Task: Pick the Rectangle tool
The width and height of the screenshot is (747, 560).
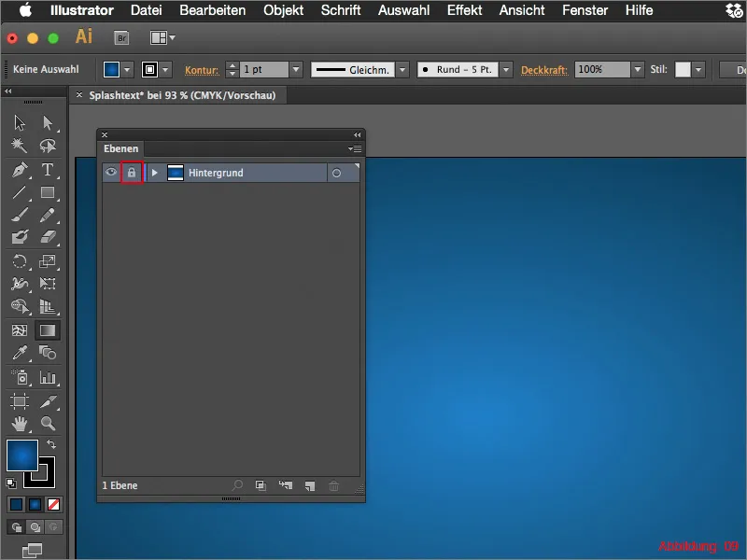Action: 48,192
